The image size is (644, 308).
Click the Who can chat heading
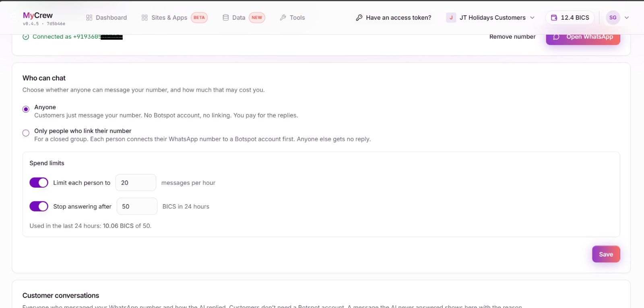point(44,78)
